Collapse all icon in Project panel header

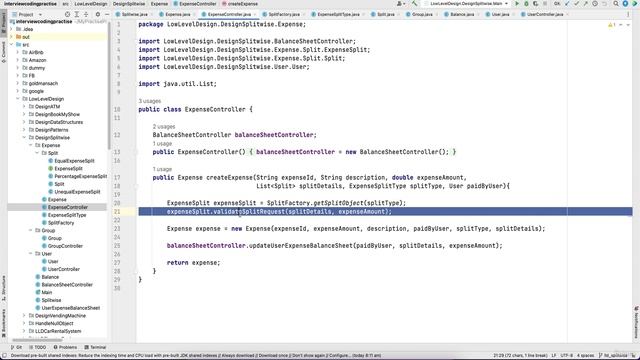point(86,14)
